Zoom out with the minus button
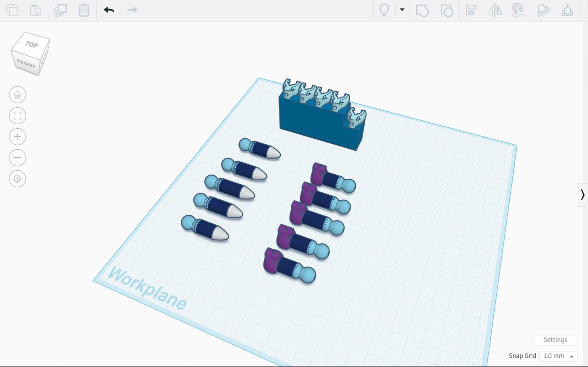This screenshot has height=367, width=588. coord(18,158)
